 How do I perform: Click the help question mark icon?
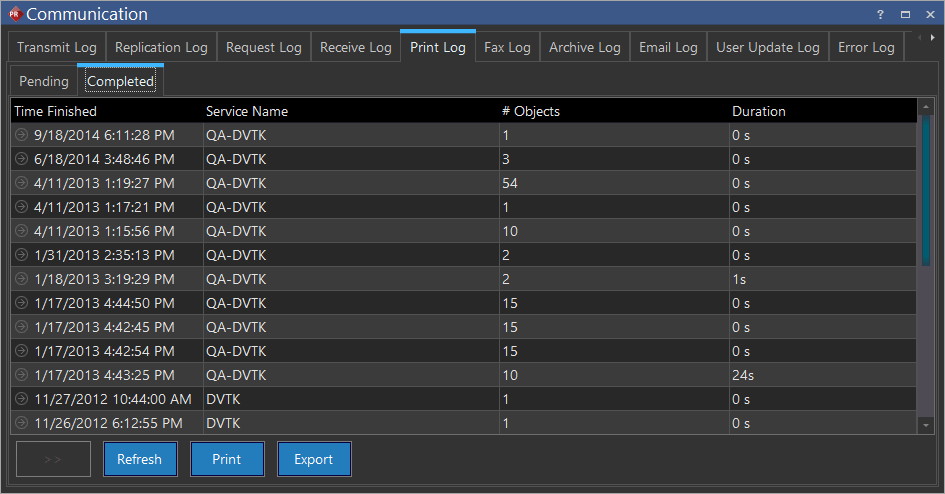(880, 14)
